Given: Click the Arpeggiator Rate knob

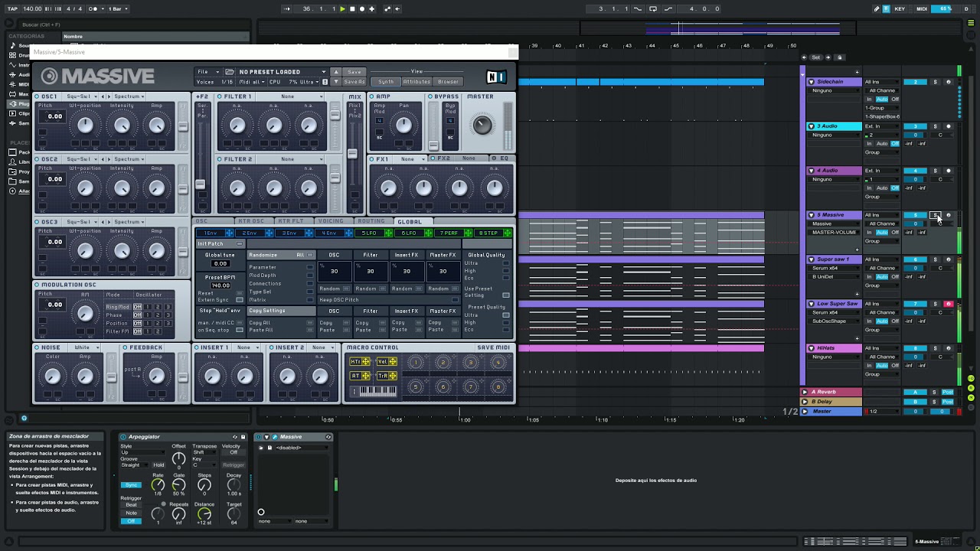Looking at the screenshot, I should coord(158,485).
